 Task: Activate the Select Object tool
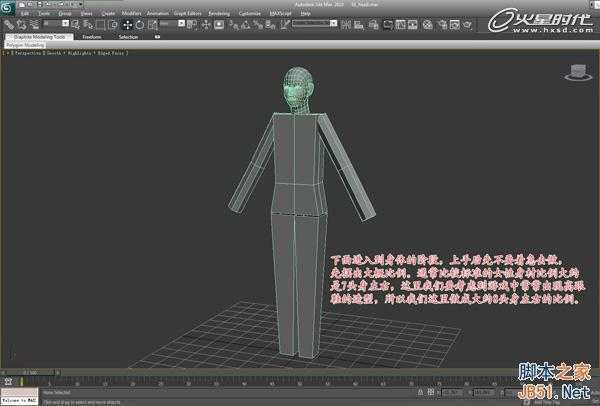click(x=76, y=25)
